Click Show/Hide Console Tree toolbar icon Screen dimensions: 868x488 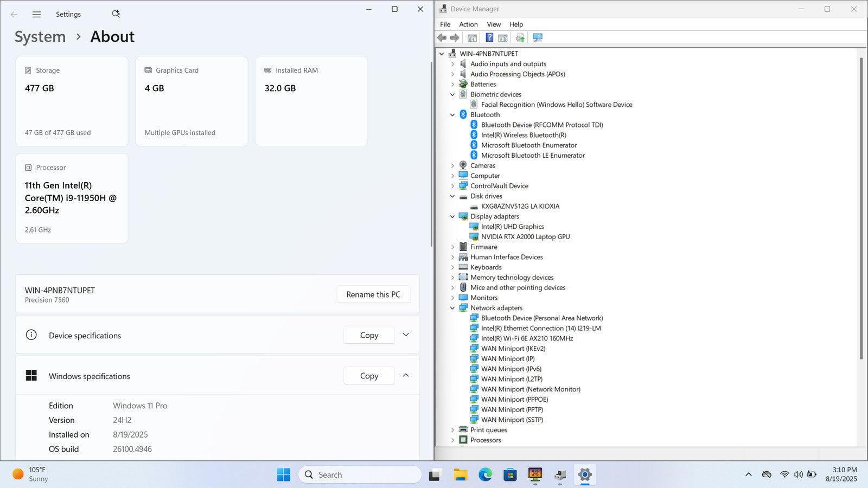coord(472,37)
